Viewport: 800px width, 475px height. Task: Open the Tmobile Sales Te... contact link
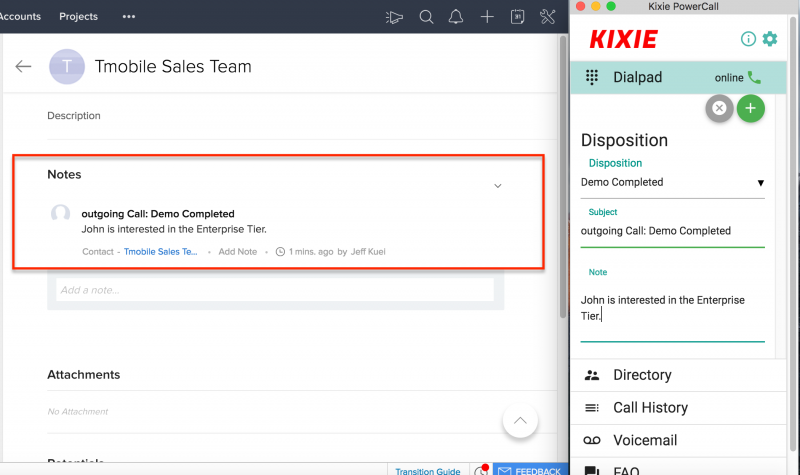160,252
